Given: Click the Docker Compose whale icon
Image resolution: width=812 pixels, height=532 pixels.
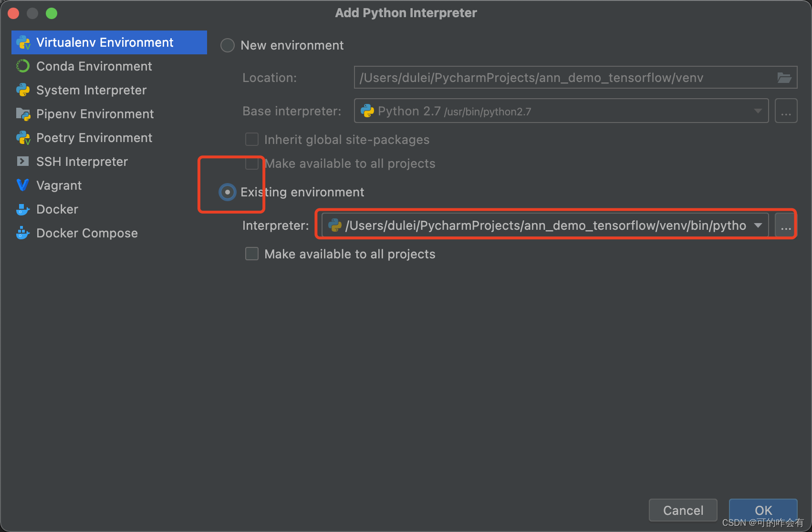Looking at the screenshot, I should 23,233.
